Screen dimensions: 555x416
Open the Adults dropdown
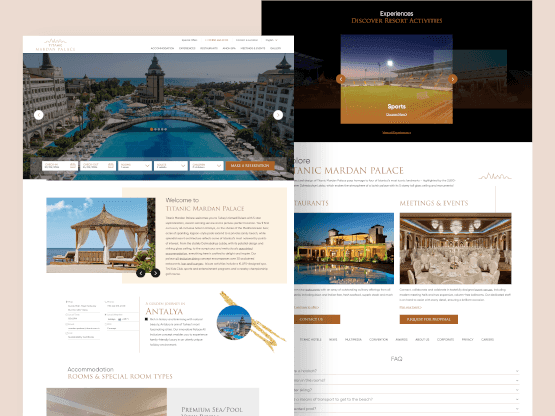pyautogui.click(x=171, y=166)
